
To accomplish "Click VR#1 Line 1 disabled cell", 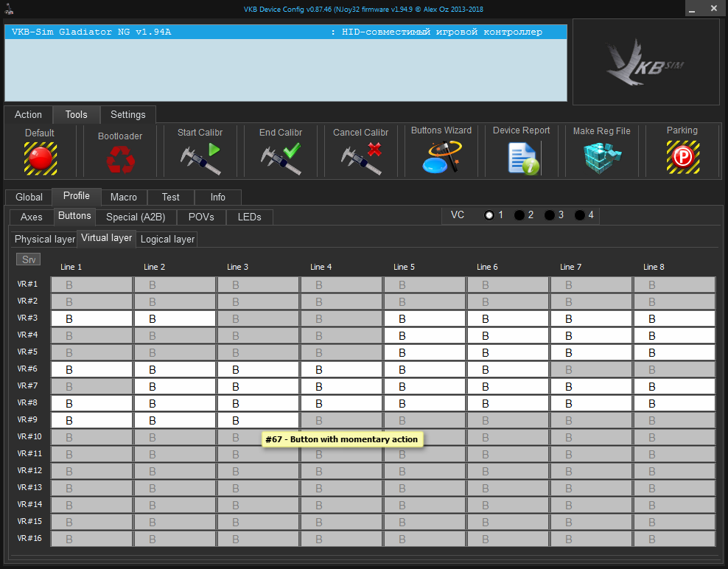I will [91, 284].
